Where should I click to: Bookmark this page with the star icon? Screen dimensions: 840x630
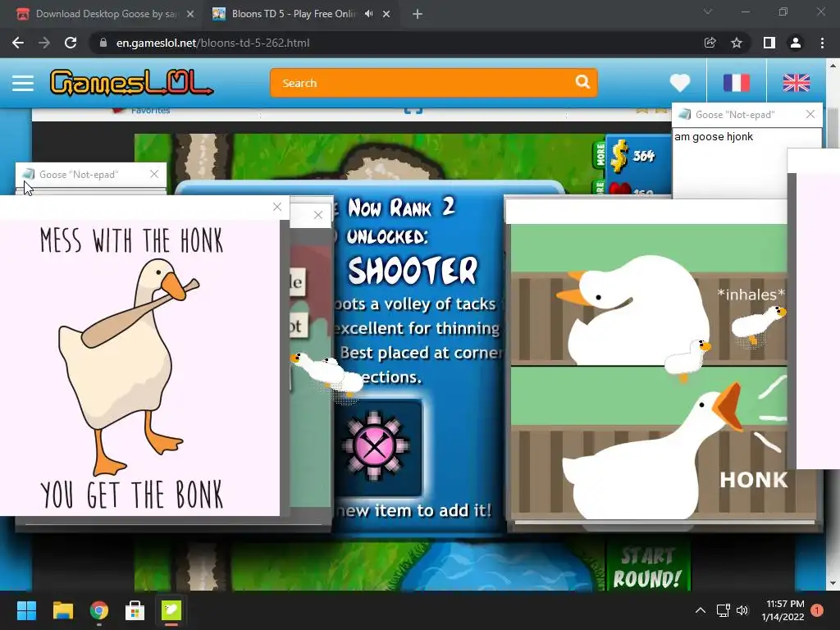tap(737, 43)
